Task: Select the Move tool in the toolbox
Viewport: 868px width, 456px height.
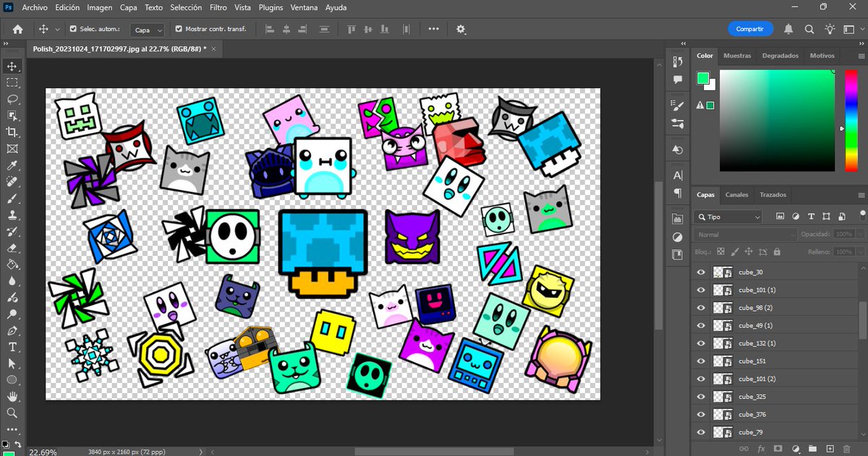Action: coord(12,66)
